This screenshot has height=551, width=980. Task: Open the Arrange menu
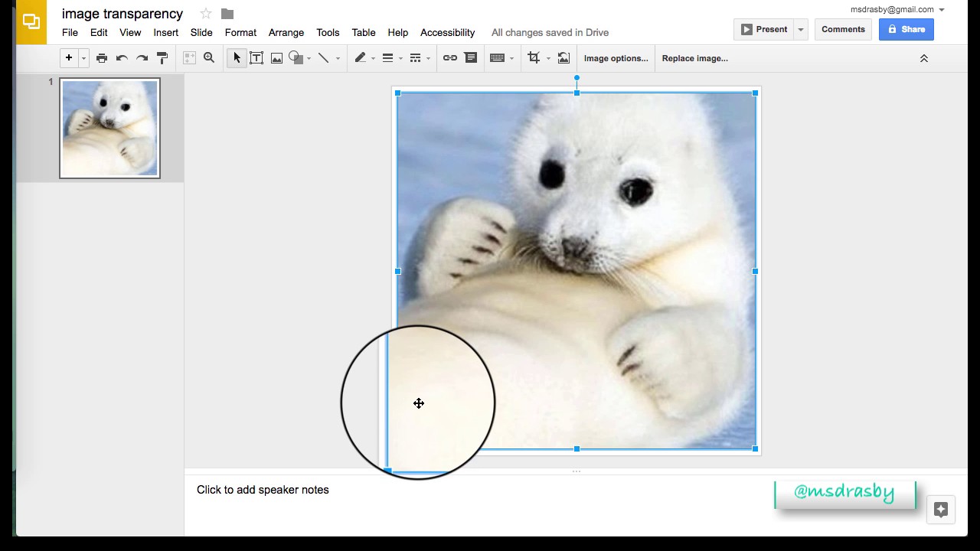[286, 32]
